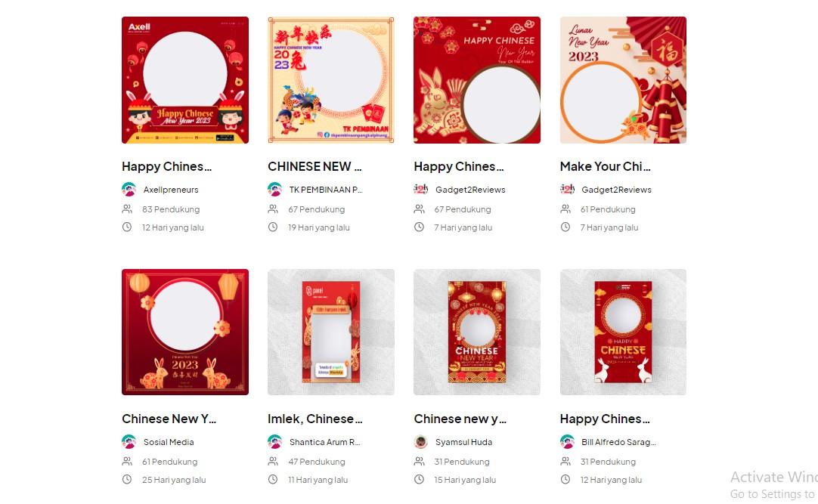Click the TK PEMBINAAN creator avatar icon

pos(275,189)
